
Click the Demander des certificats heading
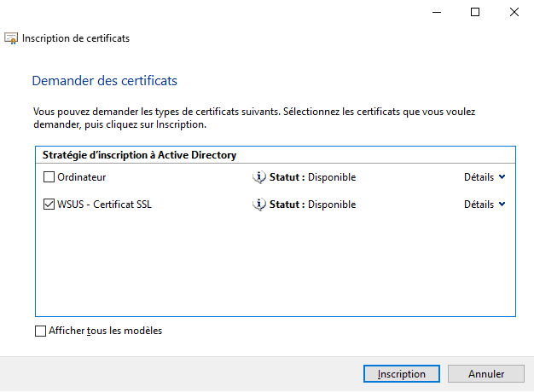coord(105,81)
